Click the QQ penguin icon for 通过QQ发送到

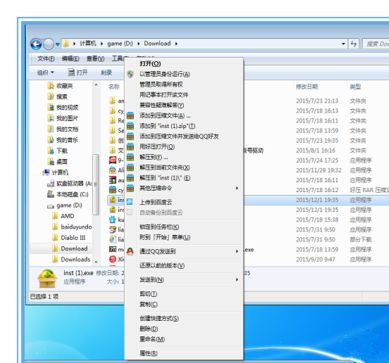click(130, 251)
